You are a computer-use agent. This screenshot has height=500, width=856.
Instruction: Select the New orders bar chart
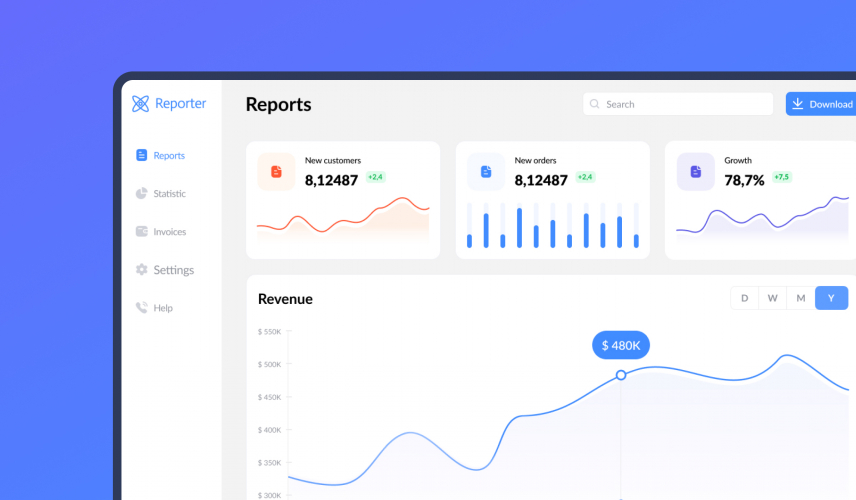552,225
